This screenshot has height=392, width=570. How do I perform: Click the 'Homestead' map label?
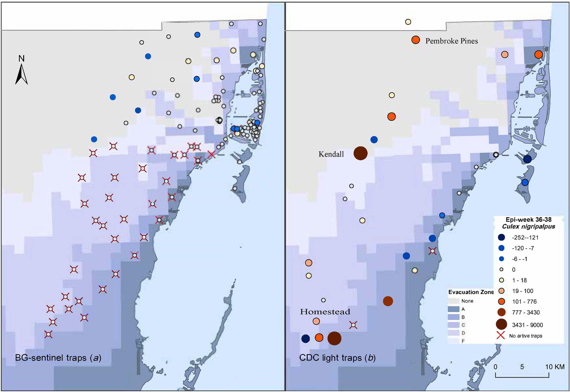click(x=325, y=312)
